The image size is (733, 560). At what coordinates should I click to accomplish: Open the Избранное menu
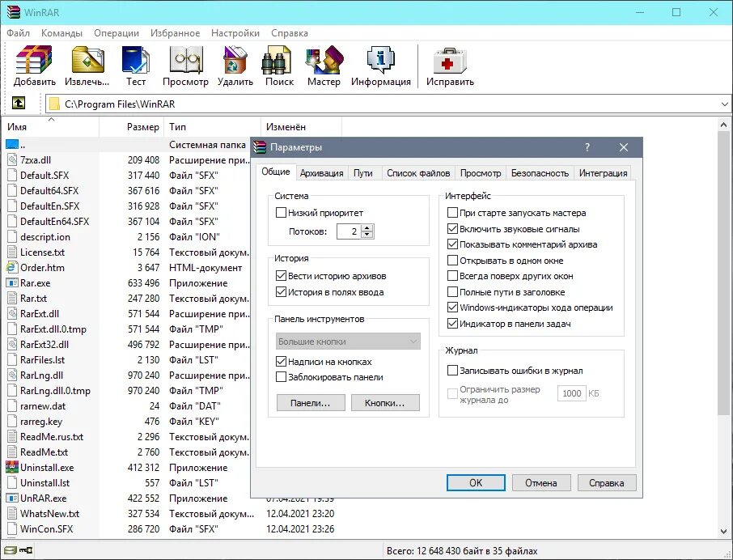[175, 33]
